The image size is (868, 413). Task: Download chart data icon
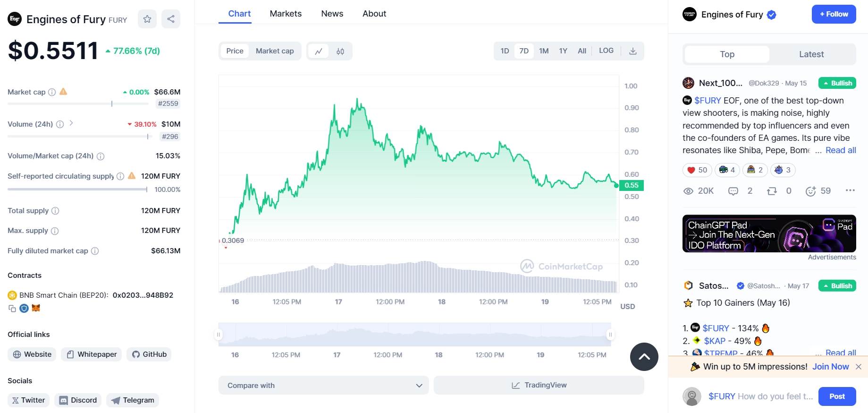point(633,51)
